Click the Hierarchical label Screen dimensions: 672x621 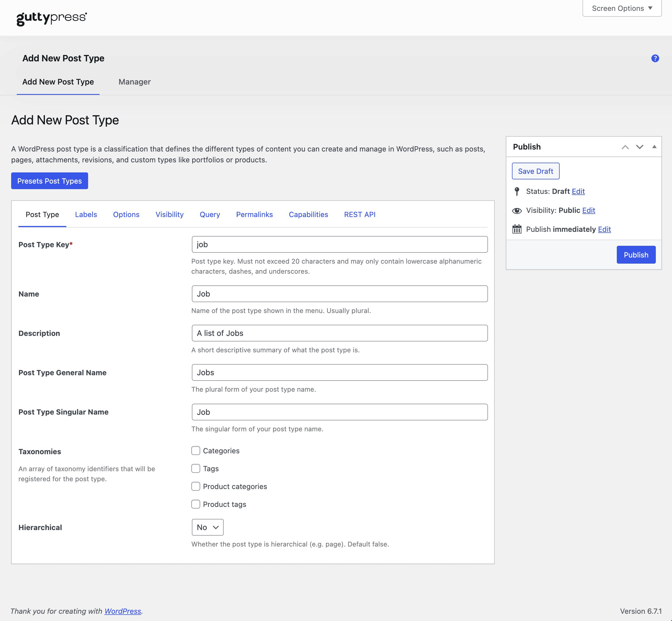(40, 527)
